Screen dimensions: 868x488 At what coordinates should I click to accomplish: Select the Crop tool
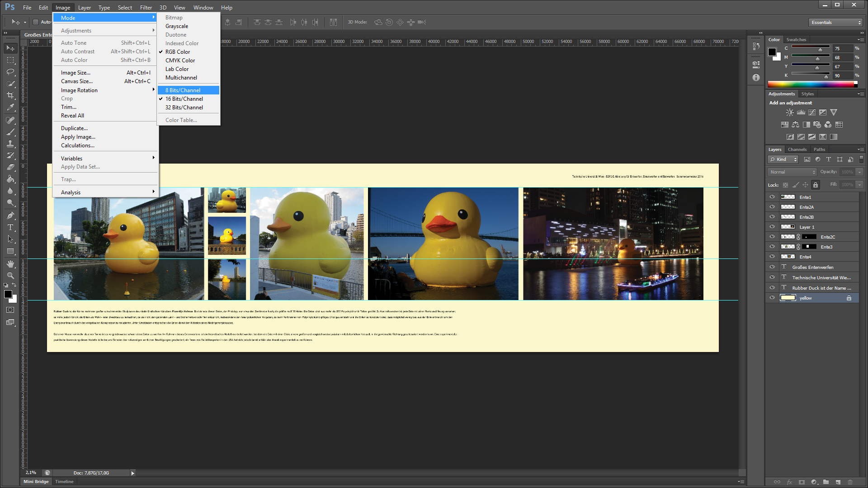point(10,95)
